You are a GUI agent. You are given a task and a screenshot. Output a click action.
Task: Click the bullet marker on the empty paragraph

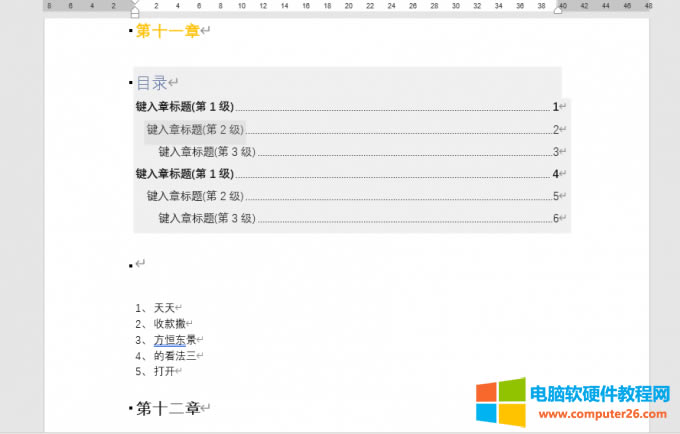point(131,265)
